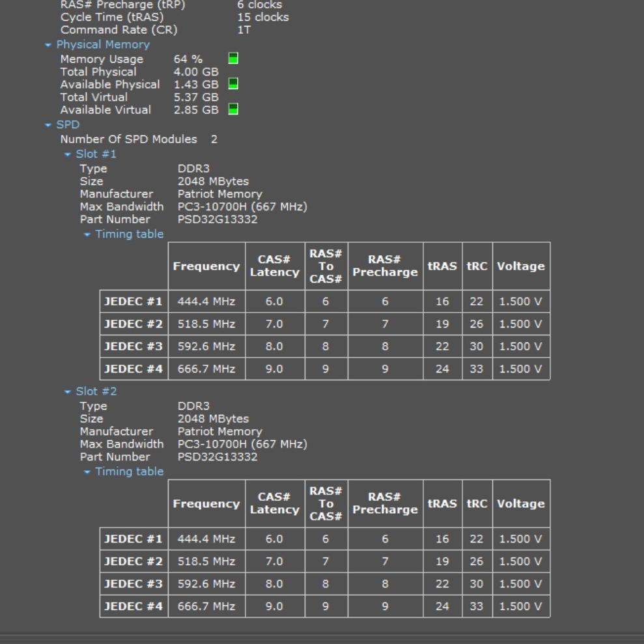
Task: Collapse the Slot #1 node
Action: (x=68, y=154)
